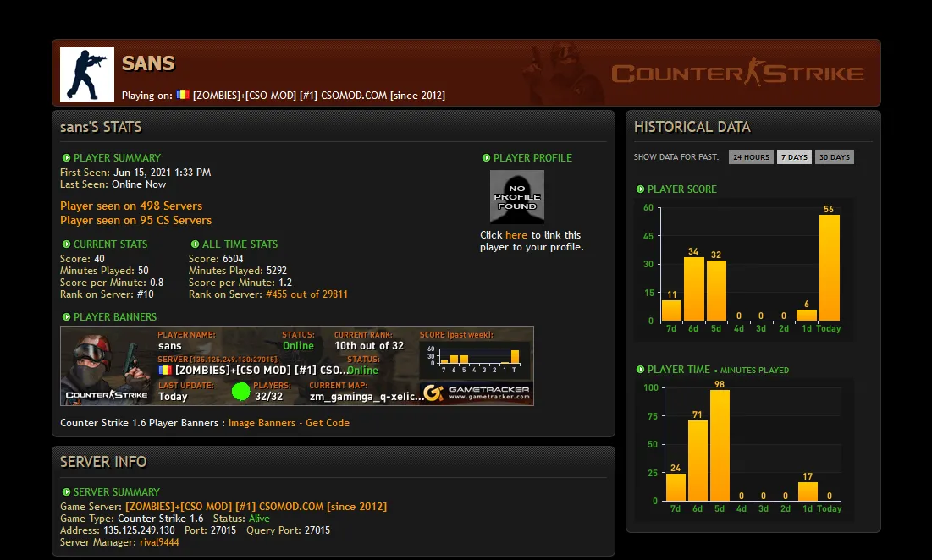This screenshot has width=932, height=560.
Task: Click the 5d bar showing 32 score
Action: coord(716,291)
